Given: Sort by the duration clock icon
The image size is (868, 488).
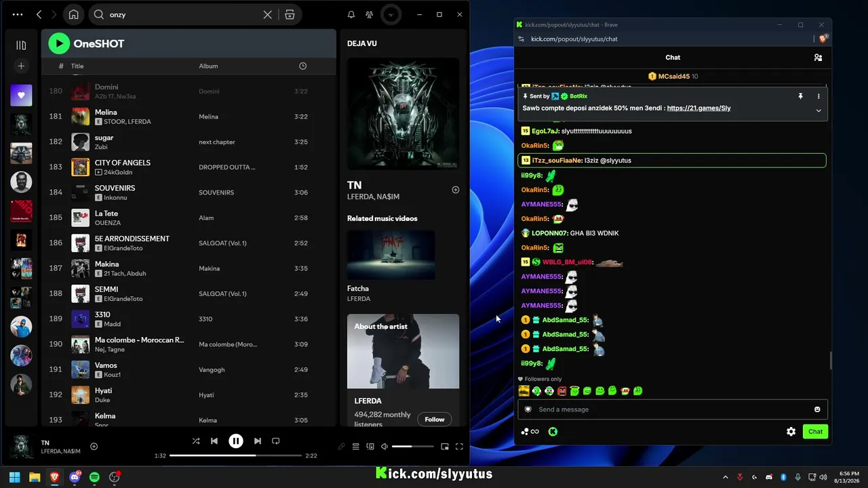Looking at the screenshot, I should pos(302,66).
